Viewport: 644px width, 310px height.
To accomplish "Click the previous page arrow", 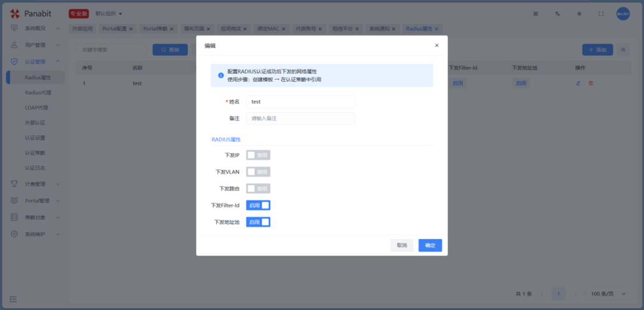I will [542, 293].
